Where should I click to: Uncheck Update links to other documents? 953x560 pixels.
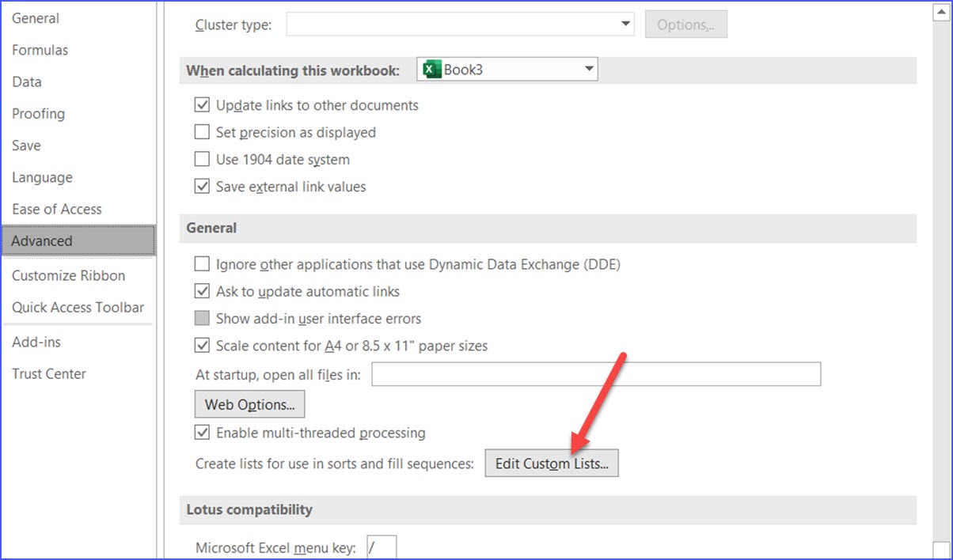(202, 104)
